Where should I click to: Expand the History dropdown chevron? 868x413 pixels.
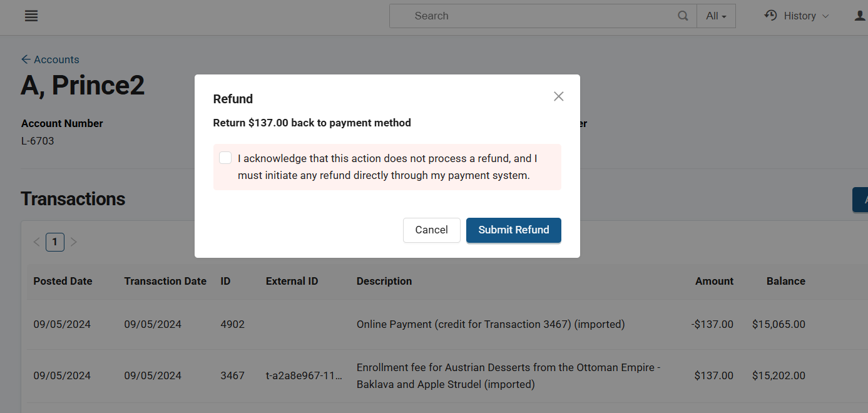click(825, 16)
